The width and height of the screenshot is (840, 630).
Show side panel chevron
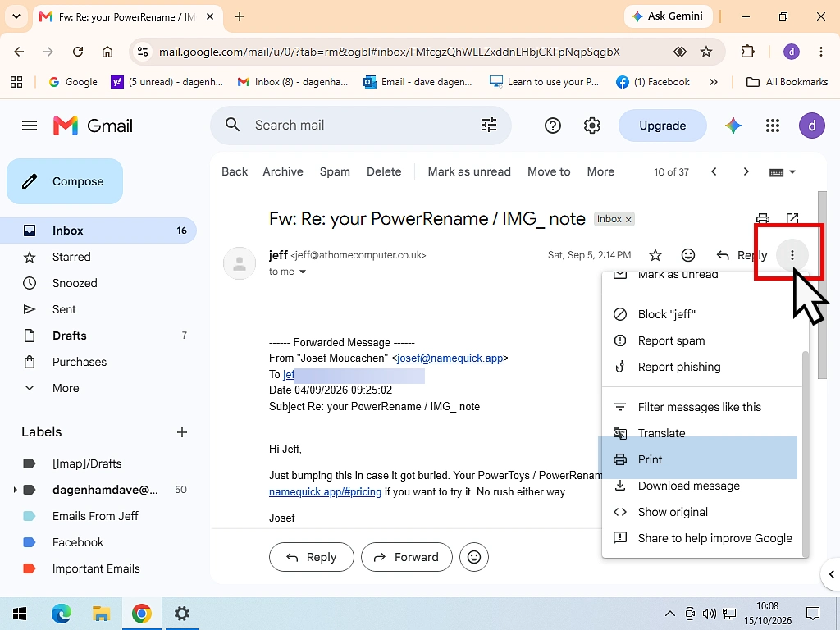click(831, 574)
